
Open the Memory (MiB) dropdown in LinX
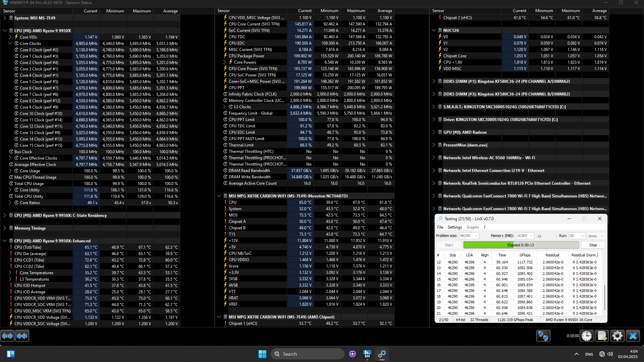click(x=531, y=236)
